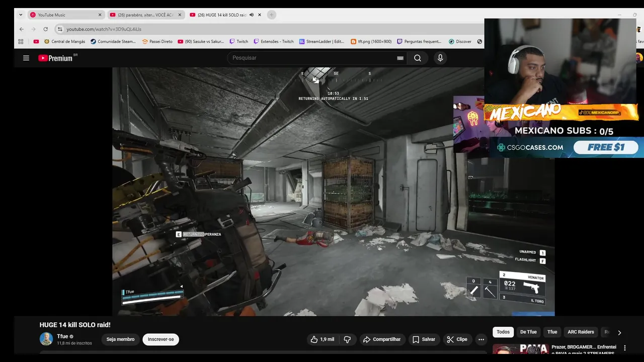Open Sasuke vs Sakur... bookmark
This screenshot has height=362, width=644.
click(201, 42)
